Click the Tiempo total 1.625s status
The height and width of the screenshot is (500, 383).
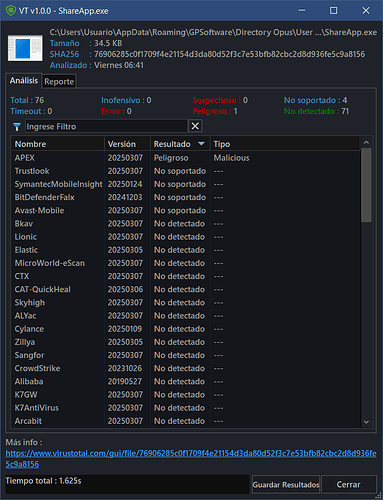click(43, 481)
